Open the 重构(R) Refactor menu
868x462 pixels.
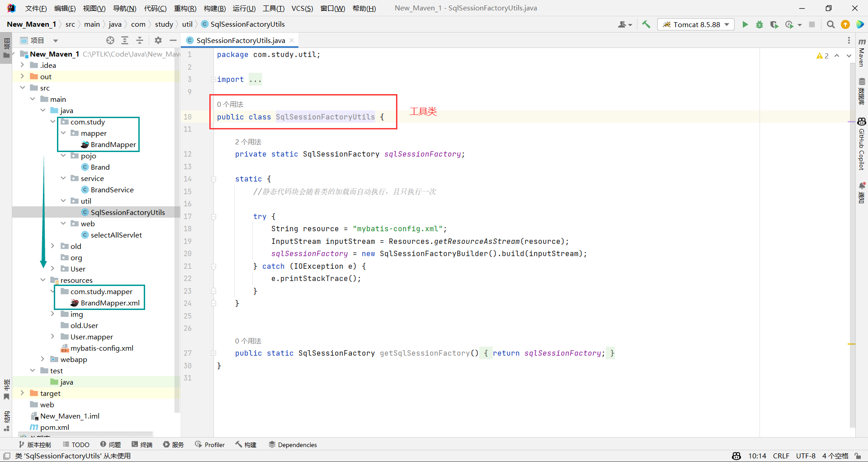click(185, 8)
